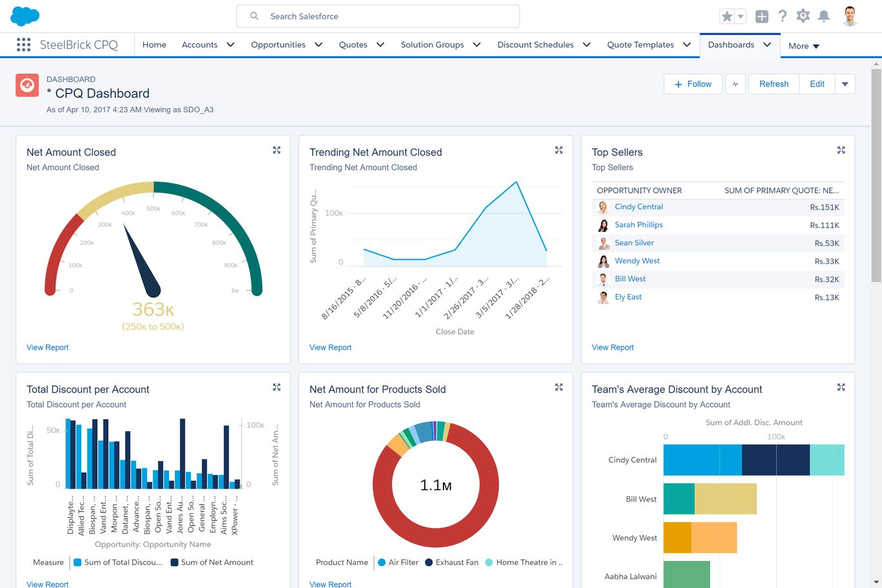This screenshot has width=882, height=588.
Task: Switch to the Quote Templates tab
Action: pyautogui.click(x=640, y=44)
